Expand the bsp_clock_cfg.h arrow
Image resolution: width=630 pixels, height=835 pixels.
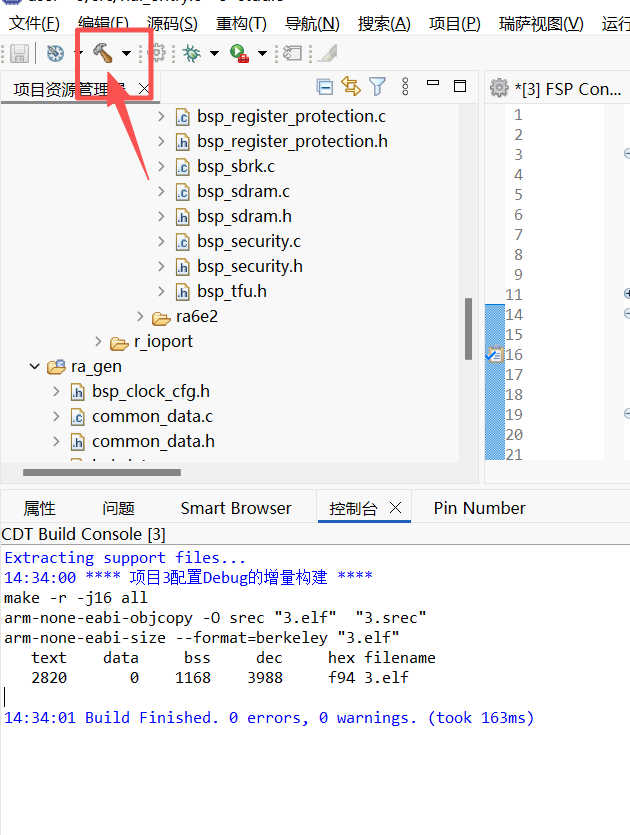pyautogui.click(x=56, y=391)
